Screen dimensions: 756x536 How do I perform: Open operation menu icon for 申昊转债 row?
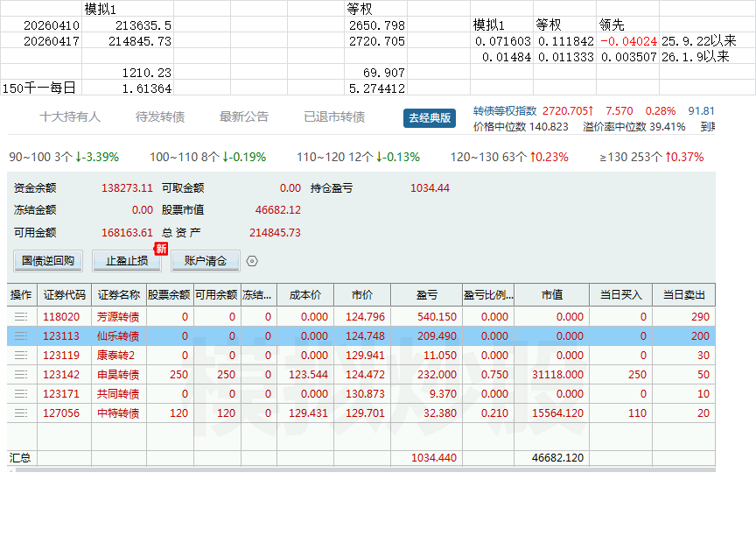pyautogui.click(x=21, y=374)
